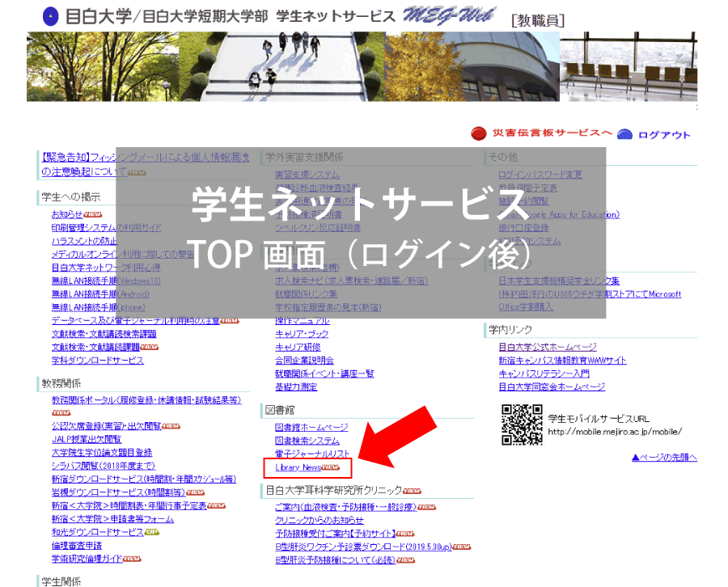The height and width of the screenshot is (587, 728).
Task: Click the QR code for the mobile service
Action: (522, 424)
